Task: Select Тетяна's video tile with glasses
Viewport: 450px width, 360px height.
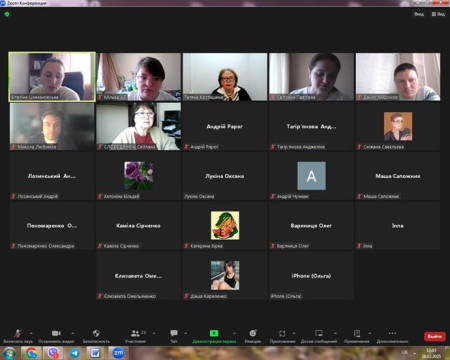Action: click(x=225, y=77)
